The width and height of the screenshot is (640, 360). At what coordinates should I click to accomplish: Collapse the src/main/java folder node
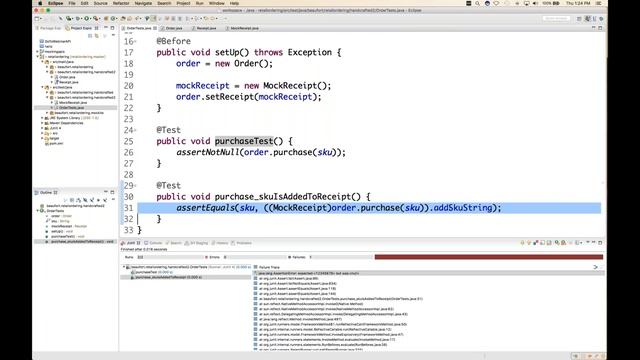point(42,62)
